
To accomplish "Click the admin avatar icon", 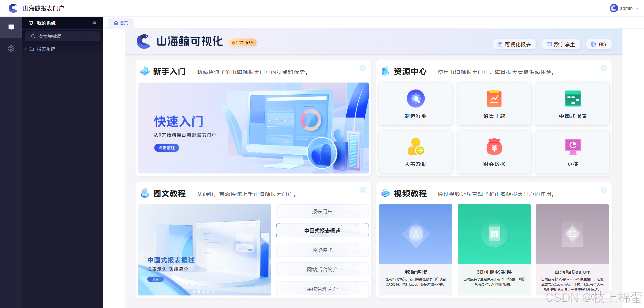I will pos(614,8).
